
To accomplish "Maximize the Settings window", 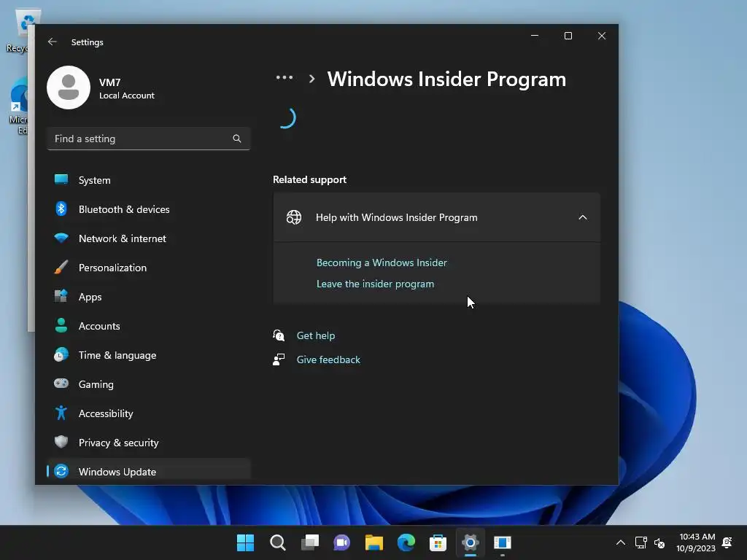I will pos(568,36).
